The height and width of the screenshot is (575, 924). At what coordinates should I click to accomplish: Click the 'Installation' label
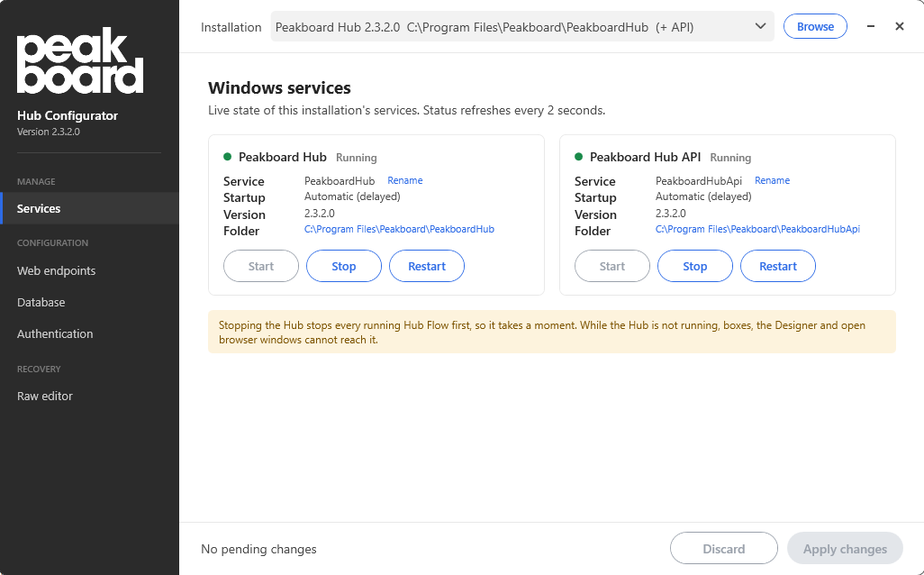click(231, 27)
